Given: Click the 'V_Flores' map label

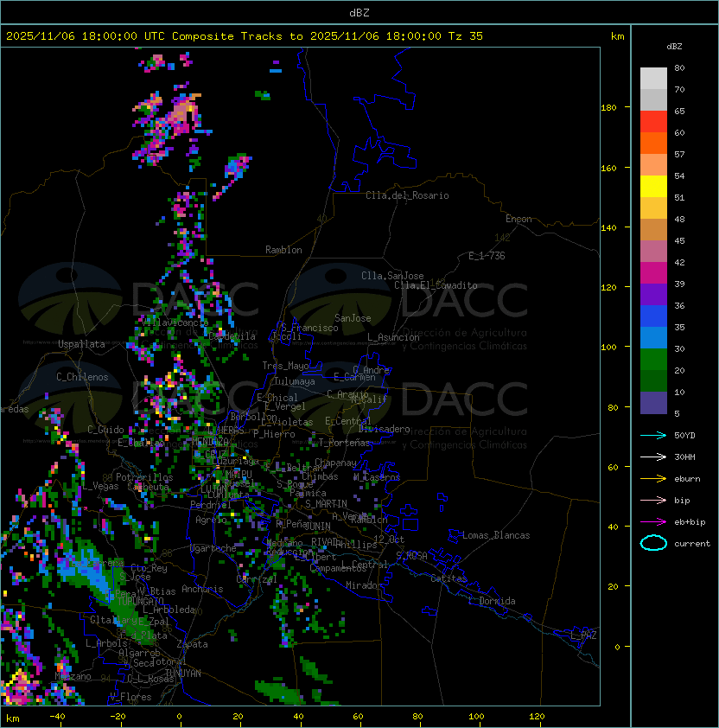Looking at the screenshot, I should tap(130, 697).
